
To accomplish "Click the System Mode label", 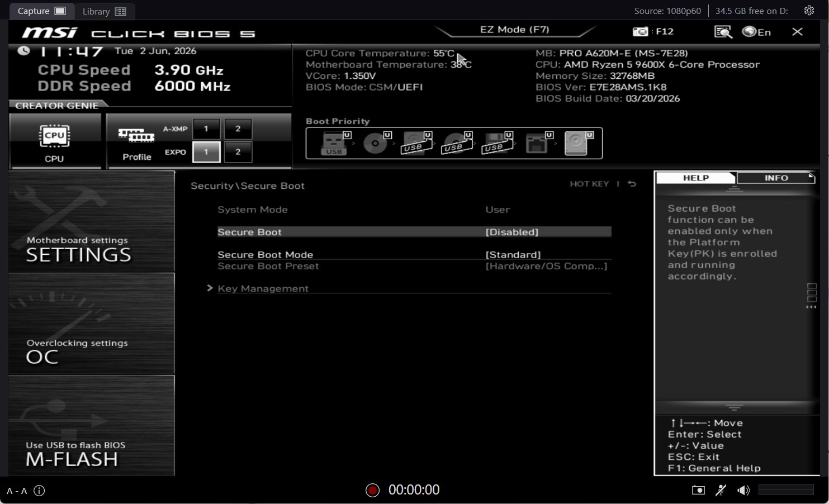I will click(x=253, y=210).
